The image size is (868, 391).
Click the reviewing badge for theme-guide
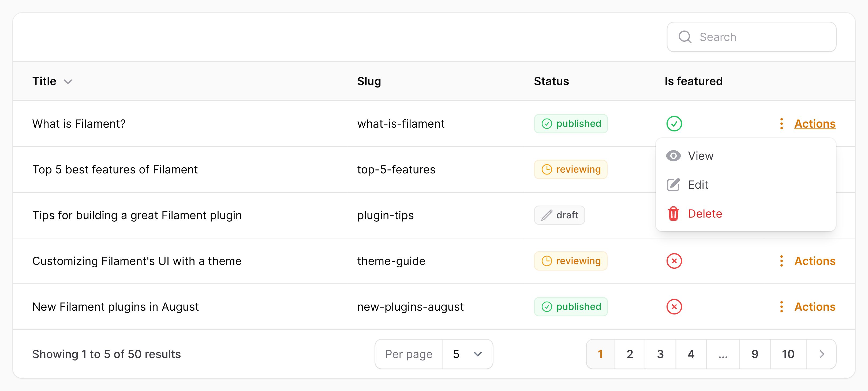coord(571,261)
